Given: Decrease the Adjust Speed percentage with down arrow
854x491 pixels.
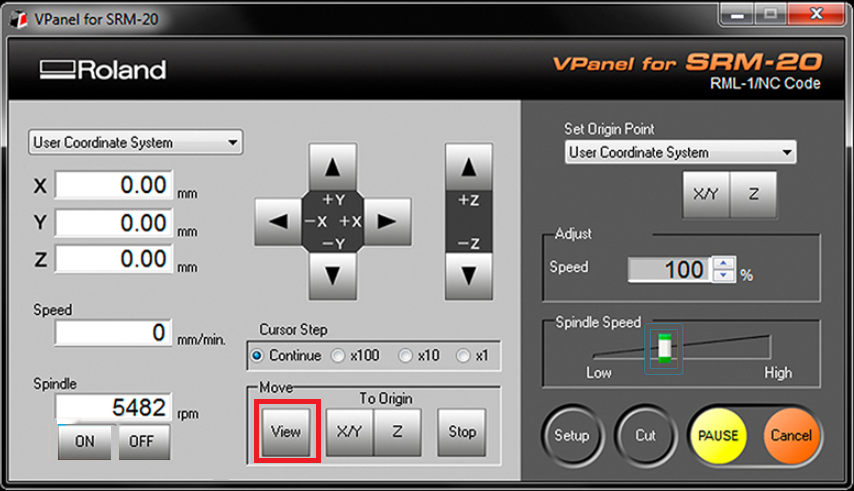Looking at the screenshot, I should pyautogui.click(x=723, y=275).
